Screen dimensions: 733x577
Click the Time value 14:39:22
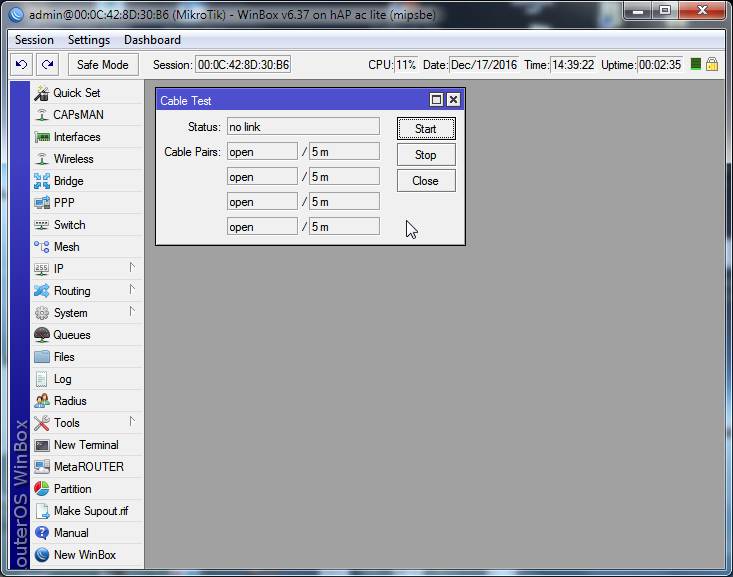click(573, 65)
